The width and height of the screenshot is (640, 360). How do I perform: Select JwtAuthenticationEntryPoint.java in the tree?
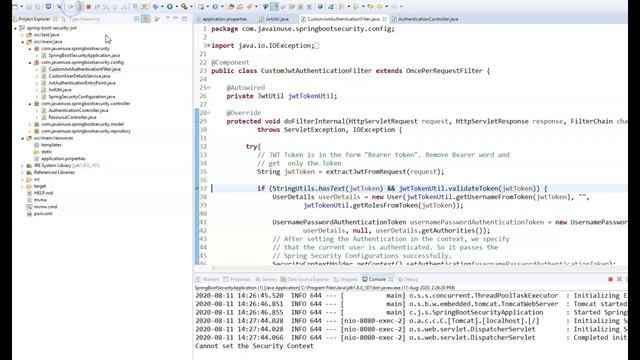pyautogui.click(x=82, y=83)
